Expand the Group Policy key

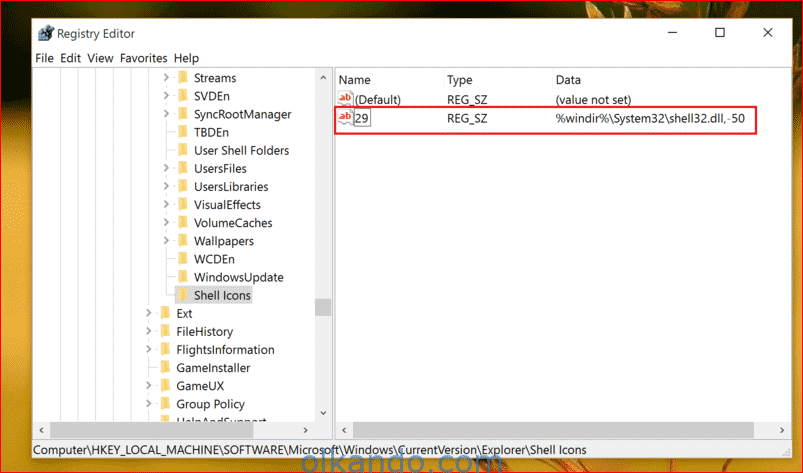[149, 403]
